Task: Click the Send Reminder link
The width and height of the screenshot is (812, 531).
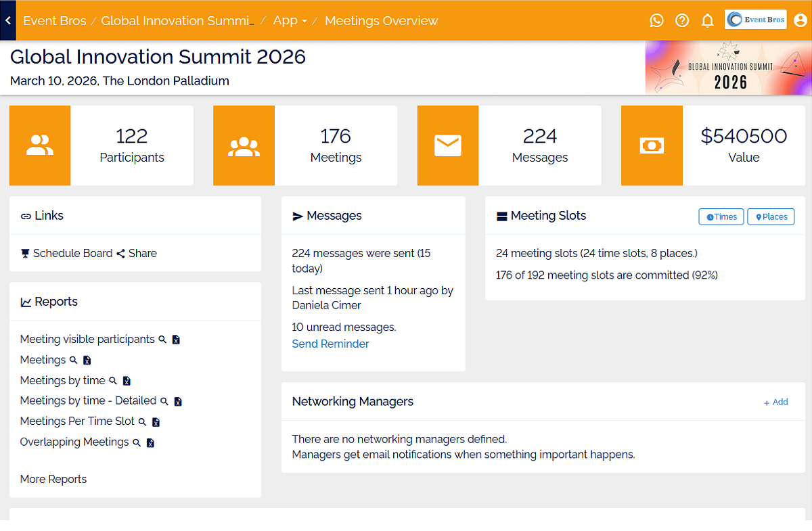Action: pos(330,344)
